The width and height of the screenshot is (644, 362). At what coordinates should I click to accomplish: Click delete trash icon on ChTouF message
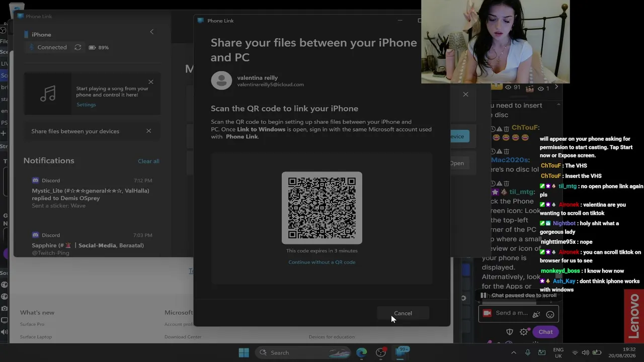pyautogui.click(x=507, y=129)
